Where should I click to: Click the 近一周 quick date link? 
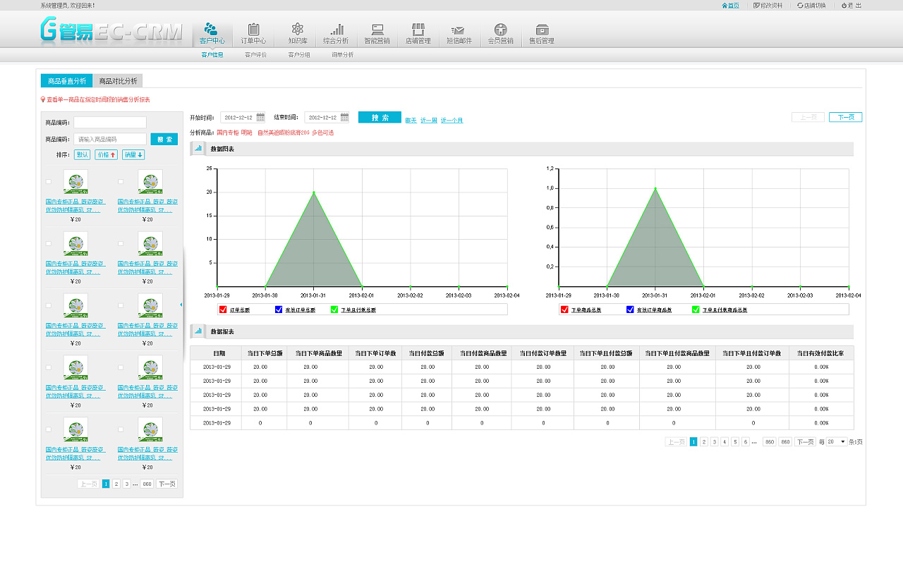[x=428, y=121]
